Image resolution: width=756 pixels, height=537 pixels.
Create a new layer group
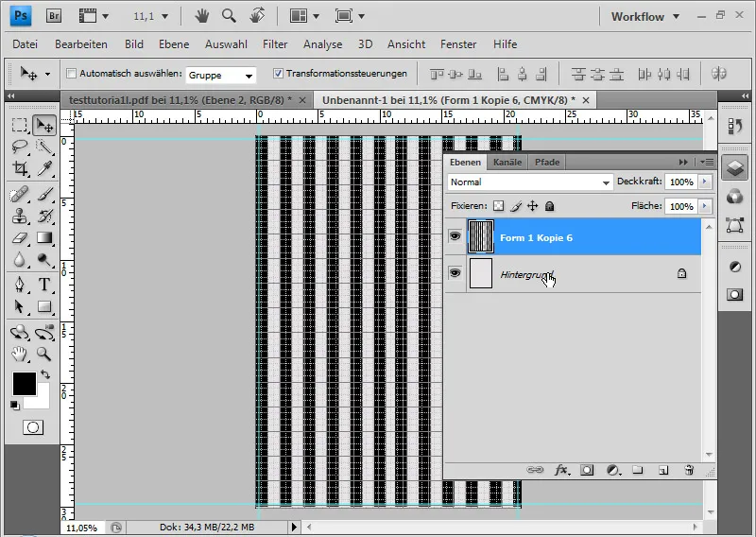pyautogui.click(x=638, y=470)
